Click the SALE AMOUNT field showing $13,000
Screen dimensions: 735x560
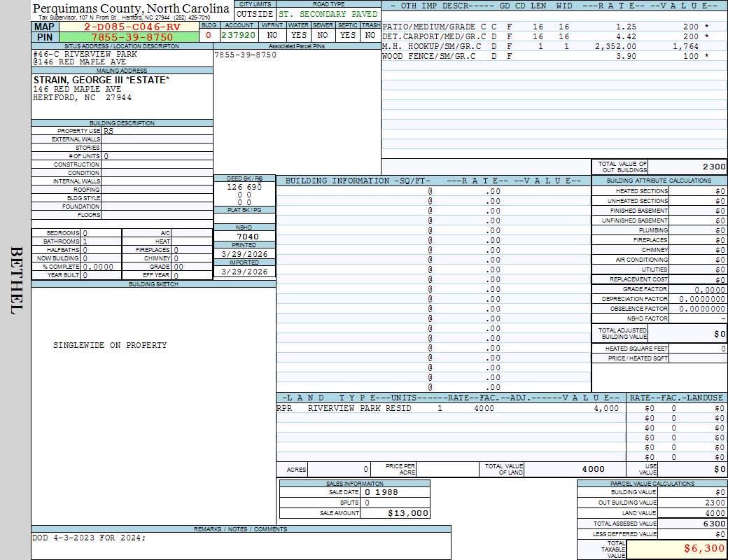(407, 513)
